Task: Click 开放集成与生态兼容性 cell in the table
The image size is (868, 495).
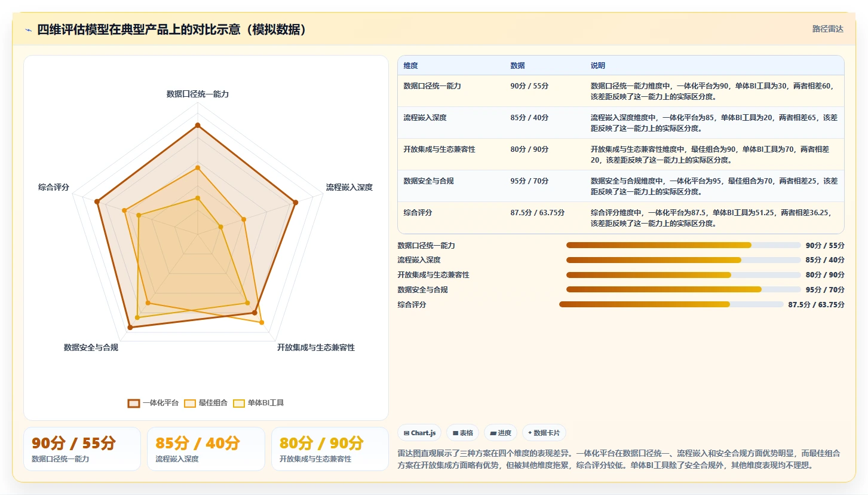Action: coord(439,149)
